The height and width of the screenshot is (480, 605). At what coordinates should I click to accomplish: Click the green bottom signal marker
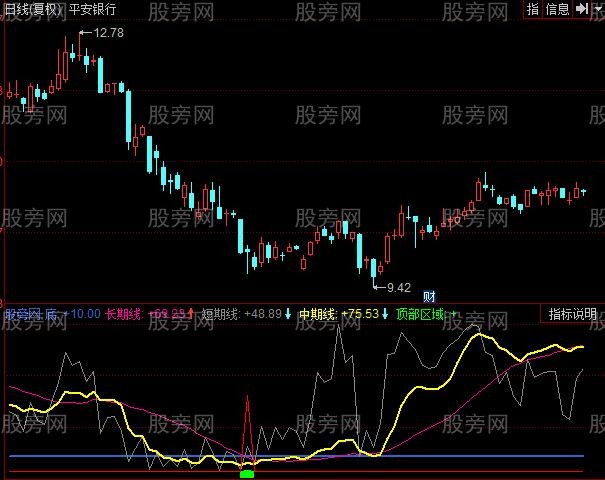pos(247,474)
